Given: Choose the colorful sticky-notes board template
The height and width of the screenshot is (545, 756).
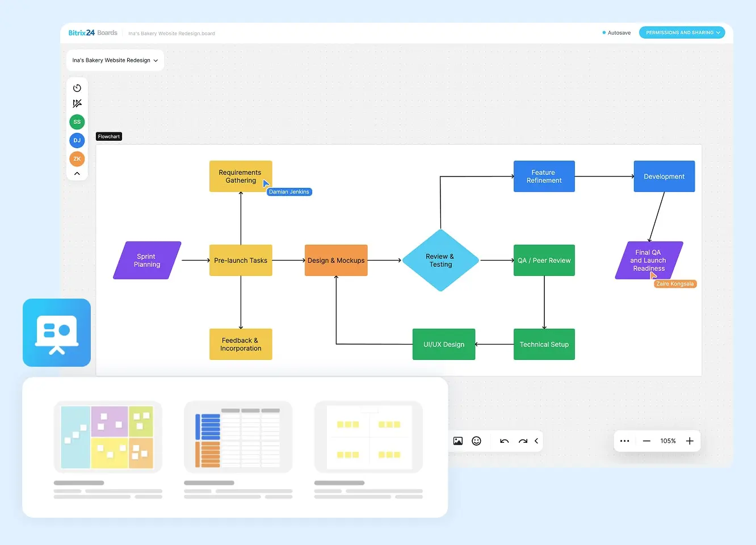Looking at the screenshot, I should tap(108, 437).
